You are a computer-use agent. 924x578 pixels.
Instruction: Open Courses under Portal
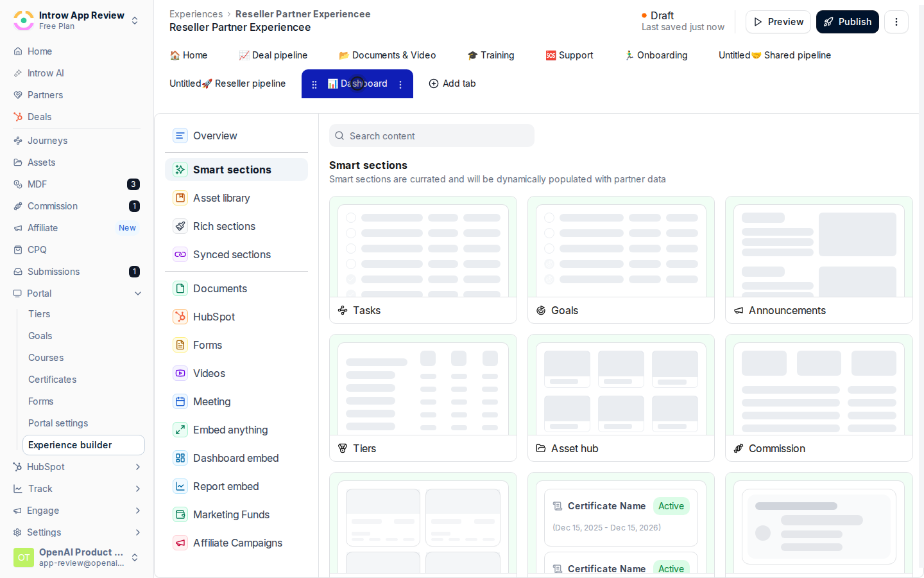click(46, 358)
